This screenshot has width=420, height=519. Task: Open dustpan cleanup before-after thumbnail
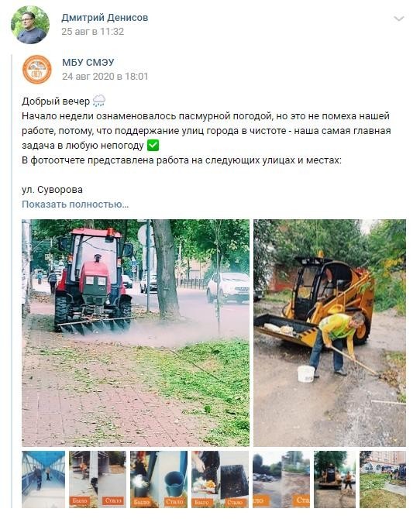point(220,479)
